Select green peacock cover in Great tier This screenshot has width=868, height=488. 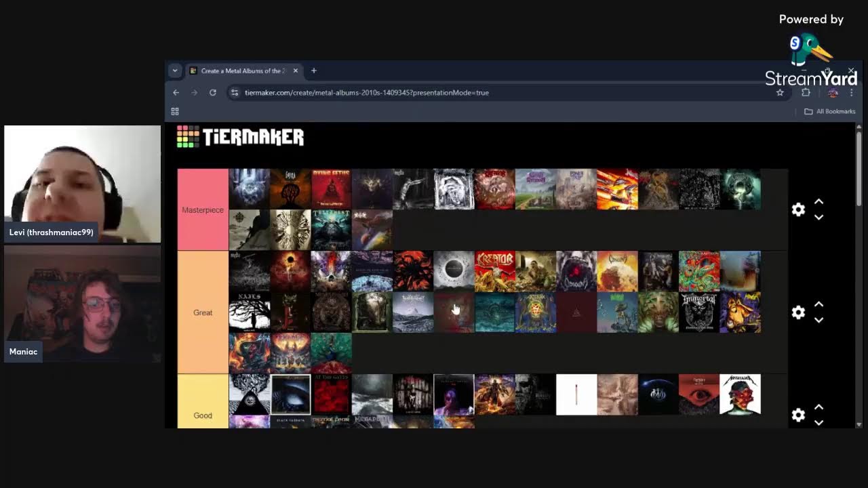[331, 353]
